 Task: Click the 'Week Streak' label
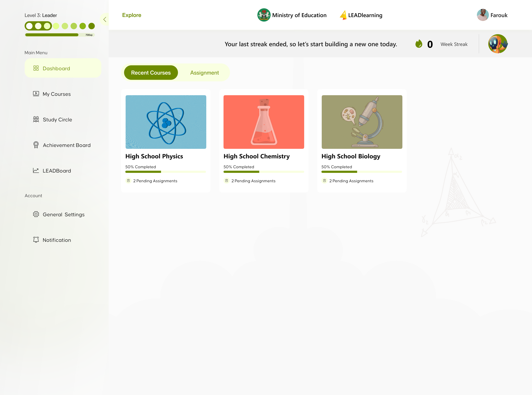(454, 44)
